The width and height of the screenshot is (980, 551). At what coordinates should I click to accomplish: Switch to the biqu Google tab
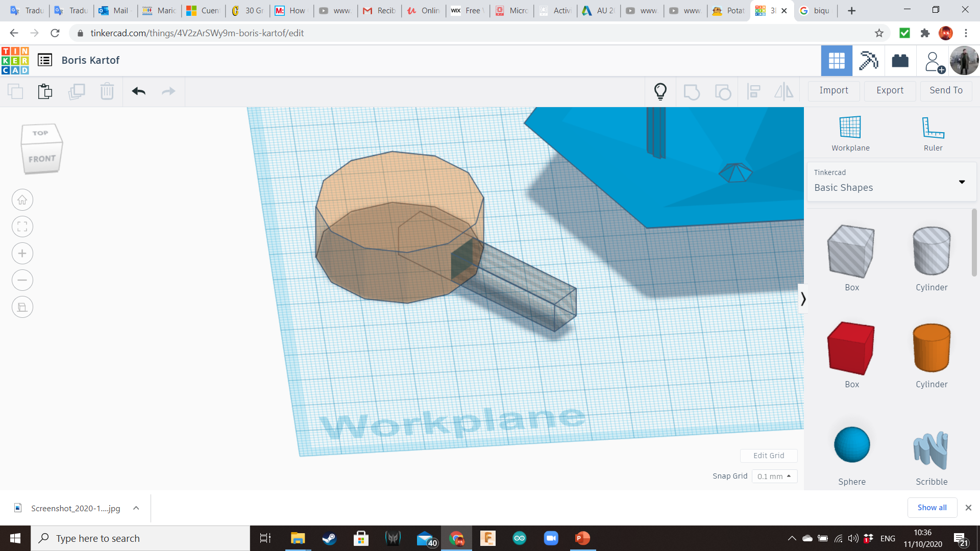pyautogui.click(x=816, y=11)
